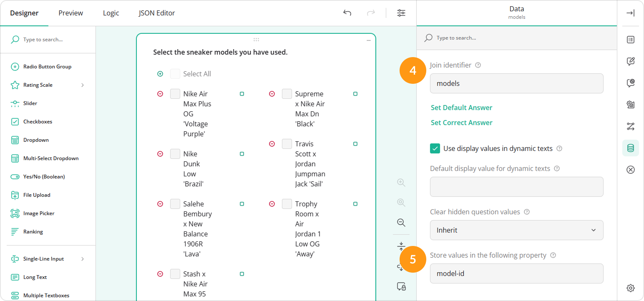Click the Set Default Answer link
Screen dimensions: 644x301
pyautogui.click(x=462, y=108)
